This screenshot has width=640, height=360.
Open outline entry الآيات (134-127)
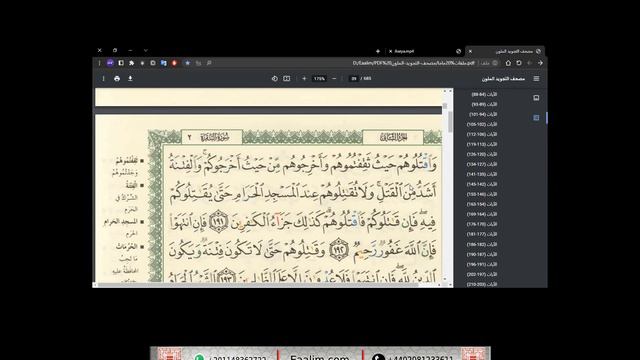click(482, 164)
